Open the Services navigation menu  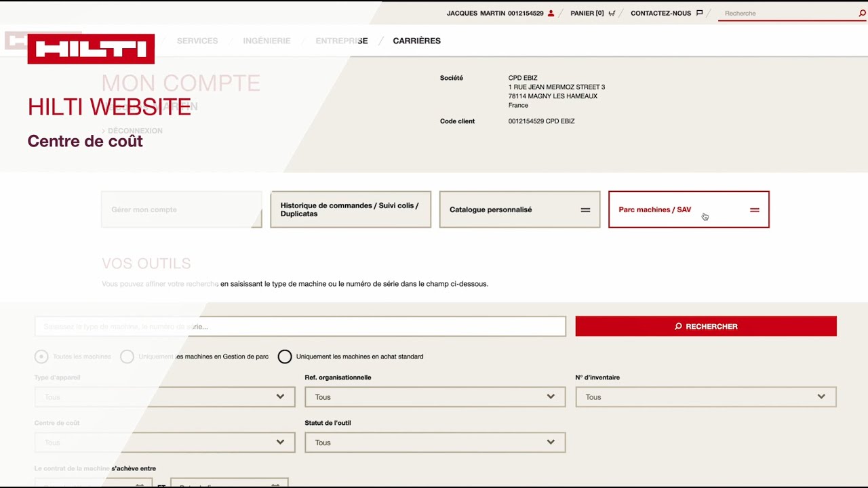(197, 41)
